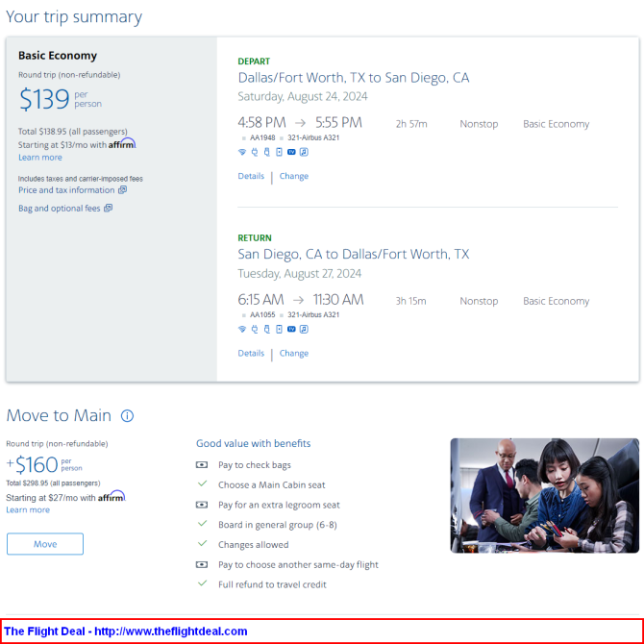Click the personal device entertainment icon for AA1948

(279, 152)
